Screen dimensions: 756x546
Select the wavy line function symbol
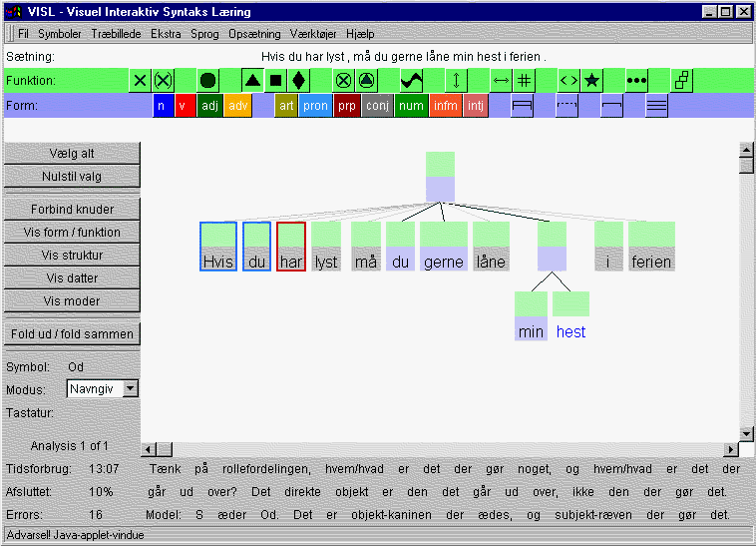pyautogui.click(x=411, y=81)
